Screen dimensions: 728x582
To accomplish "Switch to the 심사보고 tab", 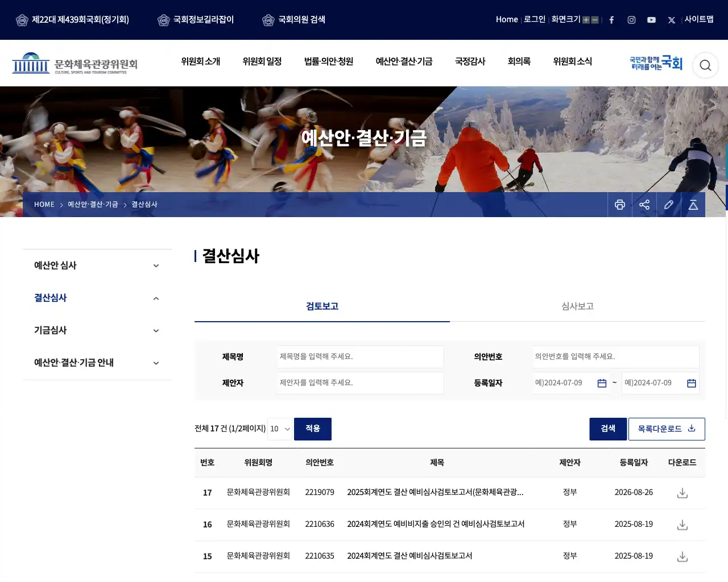I will click(577, 306).
